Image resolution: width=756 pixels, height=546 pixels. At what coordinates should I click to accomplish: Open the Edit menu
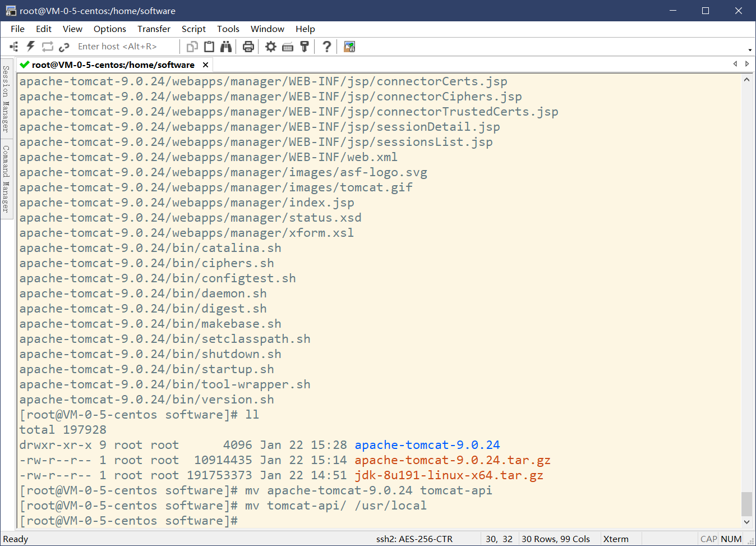[x=44, y=29]
